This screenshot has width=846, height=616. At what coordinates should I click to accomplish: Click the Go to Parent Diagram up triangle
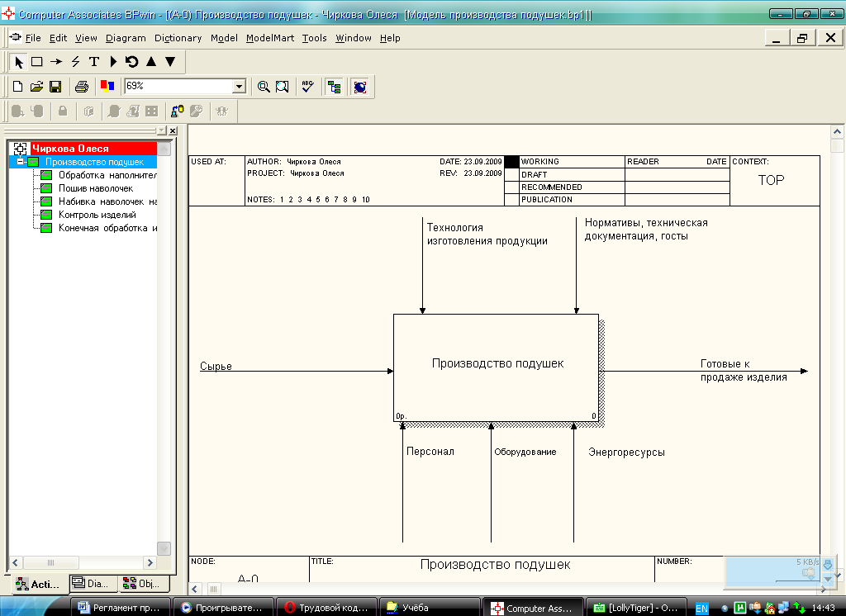click(x=151, y=62)
